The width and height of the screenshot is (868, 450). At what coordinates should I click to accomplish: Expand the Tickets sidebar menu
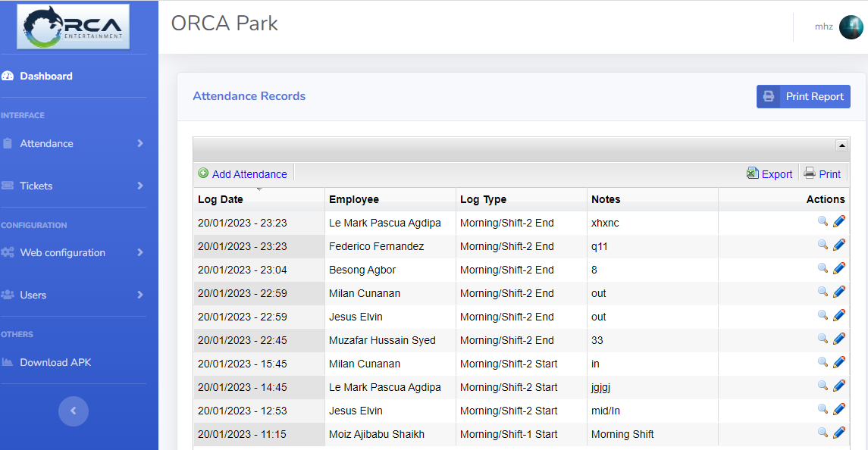(73, 186)
